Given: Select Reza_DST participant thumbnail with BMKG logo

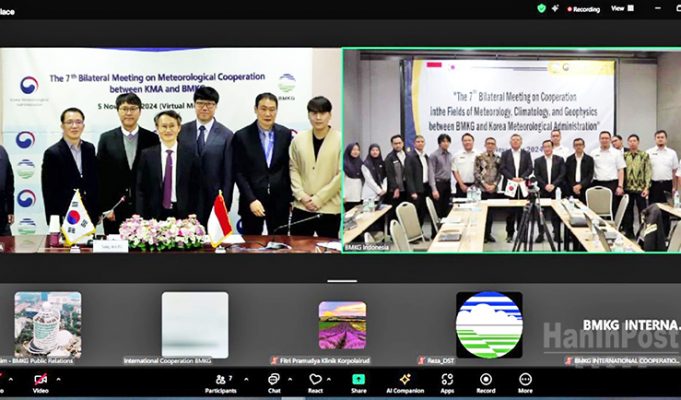Looking at the screenshot, I should [489, 325].
